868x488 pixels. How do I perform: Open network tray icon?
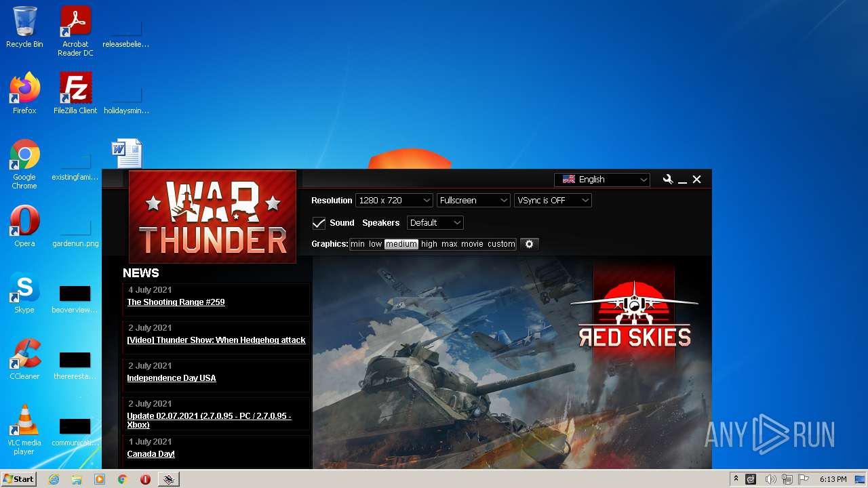click(x=787, y=479)
